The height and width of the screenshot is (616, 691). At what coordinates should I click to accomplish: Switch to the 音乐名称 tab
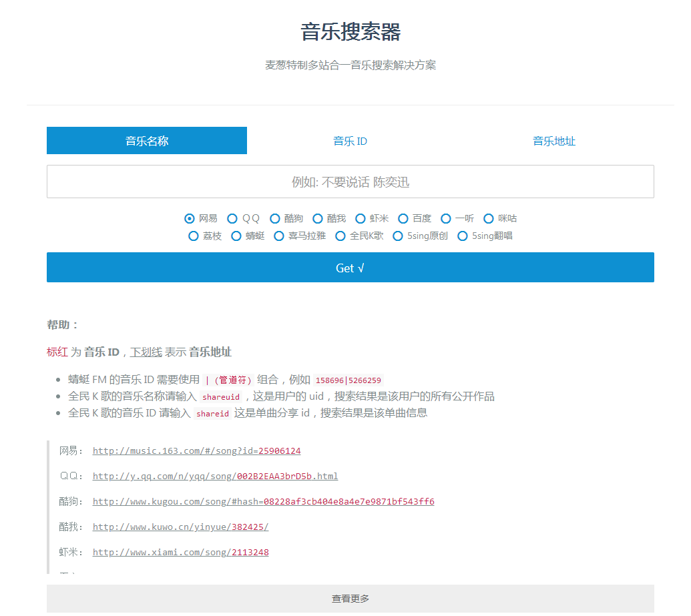click(147, 141)
